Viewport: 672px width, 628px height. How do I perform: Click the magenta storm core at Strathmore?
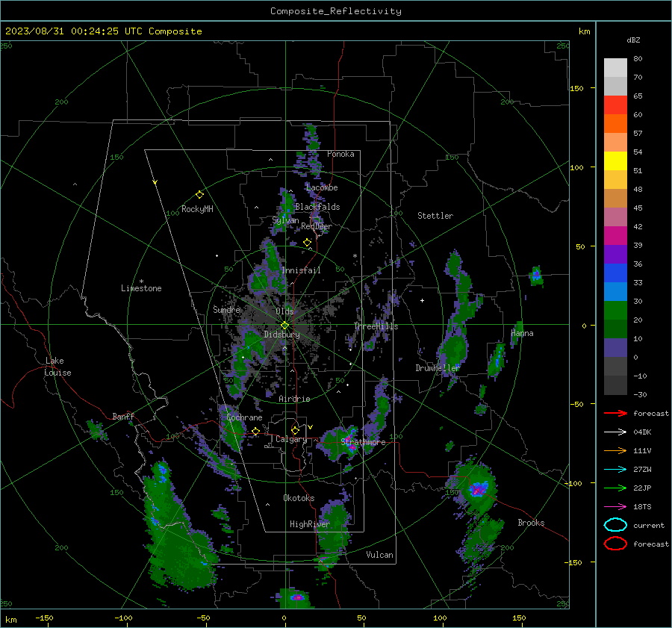[352, 447]
